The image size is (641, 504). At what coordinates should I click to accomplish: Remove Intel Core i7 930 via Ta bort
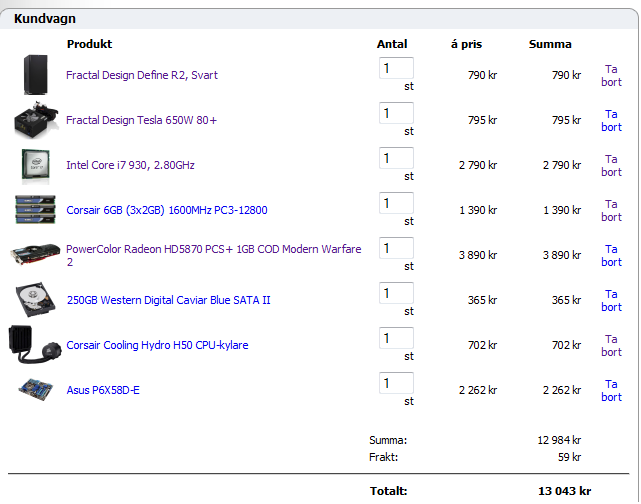pyautogui.click(x=611, y=165)
